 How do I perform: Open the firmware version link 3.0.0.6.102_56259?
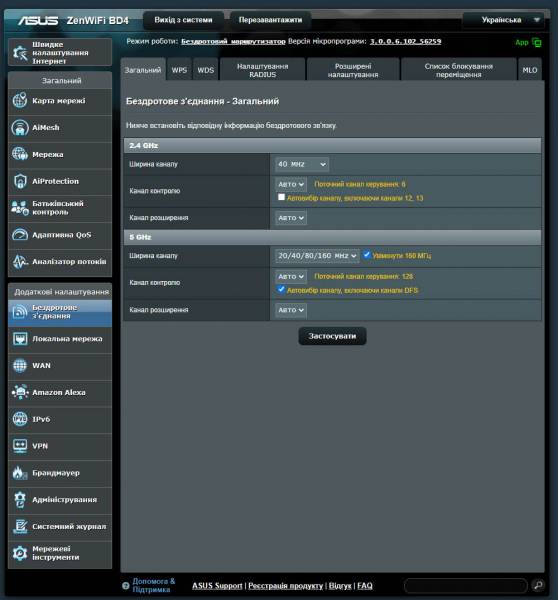click(x=405, y=41)
